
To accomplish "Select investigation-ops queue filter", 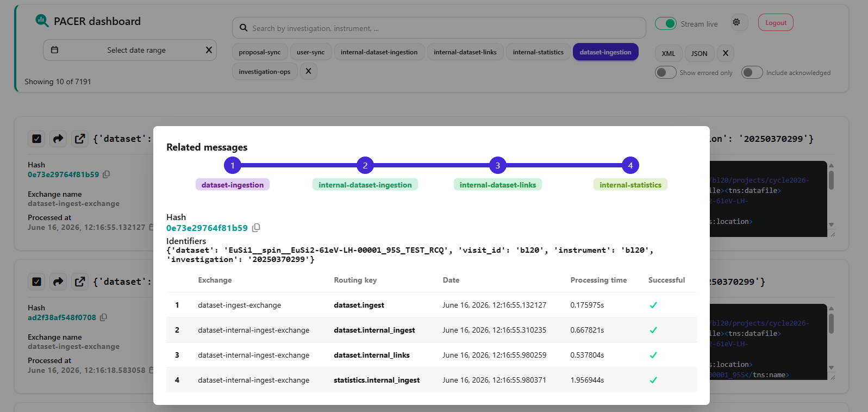I will tap(265, 71).
